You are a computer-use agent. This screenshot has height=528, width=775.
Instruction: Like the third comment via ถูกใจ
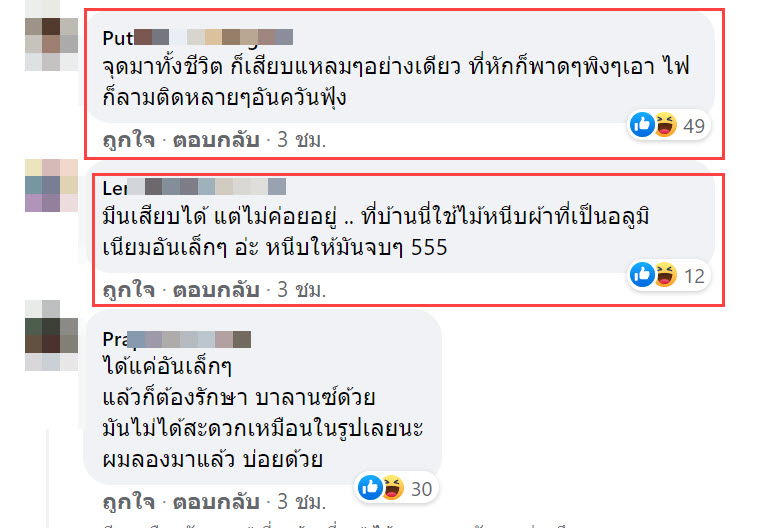pyautogui.click(x=129, y=502)
